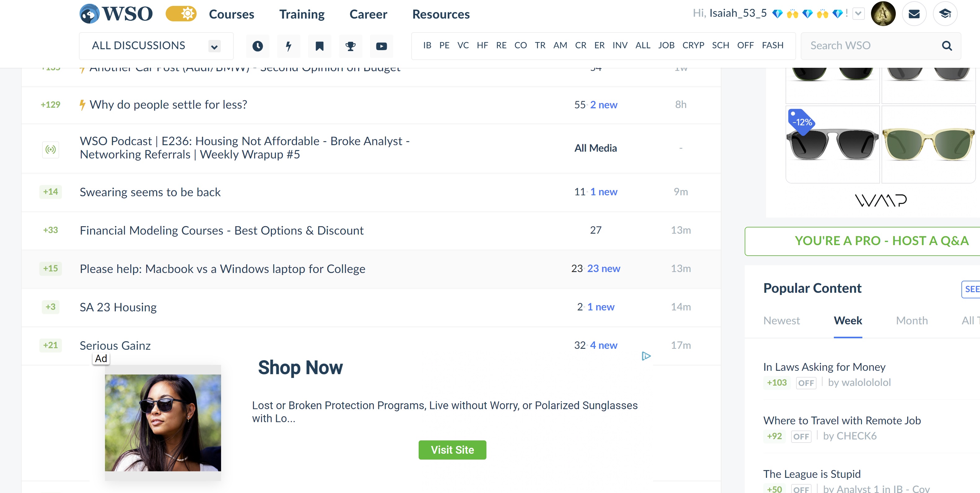Viewport: 980px width, 493px height.
Task: Open the 'Serious Gainz' thread
Action: click(x=115, y=345)
